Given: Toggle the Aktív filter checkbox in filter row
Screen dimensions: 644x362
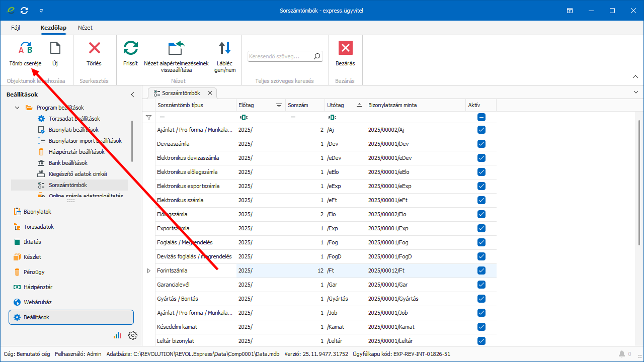Looking at the screenshot, I should 481,117.
